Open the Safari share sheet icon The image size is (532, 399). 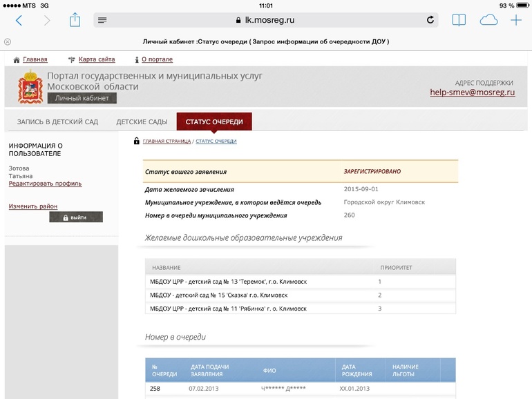coord(75,20)
